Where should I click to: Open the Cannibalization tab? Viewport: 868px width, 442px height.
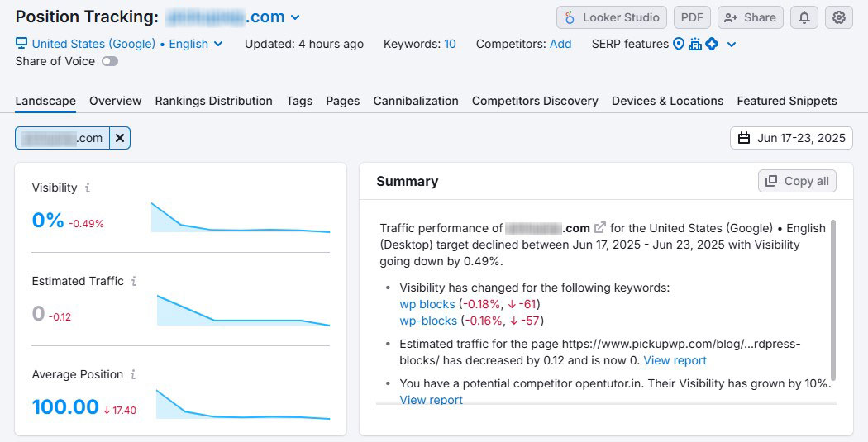coord(416,101)
